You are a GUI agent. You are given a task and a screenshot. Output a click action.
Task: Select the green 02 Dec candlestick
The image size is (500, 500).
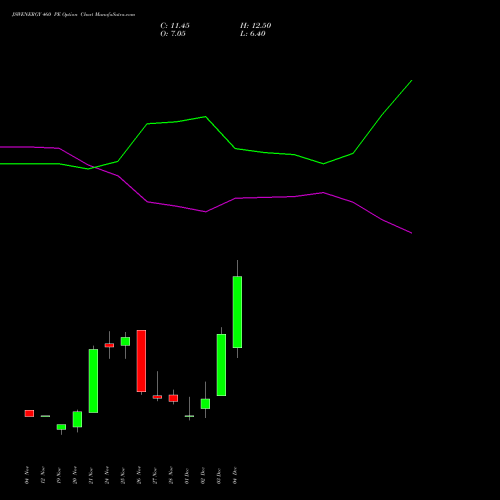[205, 404]
